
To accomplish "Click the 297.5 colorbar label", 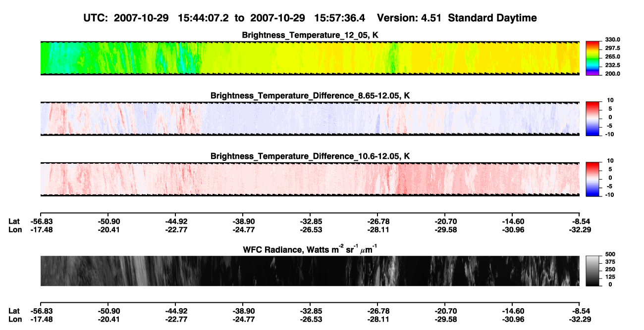I will (x=612, y=48).
